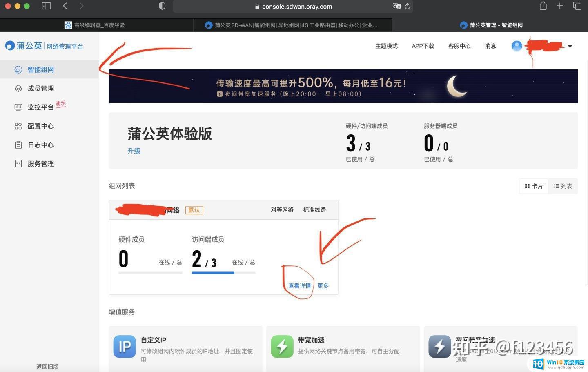The image size is (588, 372).
Task: Click the privacy shield icon
Action: (x=162, y=6)
